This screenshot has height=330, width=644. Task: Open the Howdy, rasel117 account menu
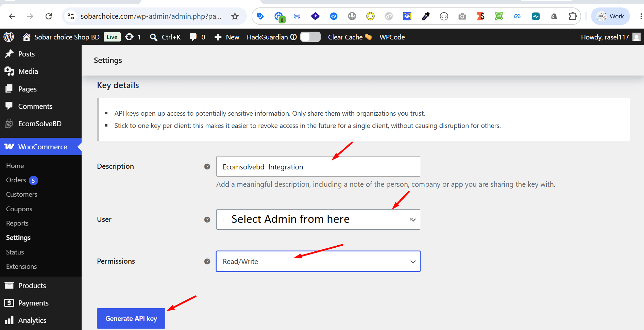(610, 37)
